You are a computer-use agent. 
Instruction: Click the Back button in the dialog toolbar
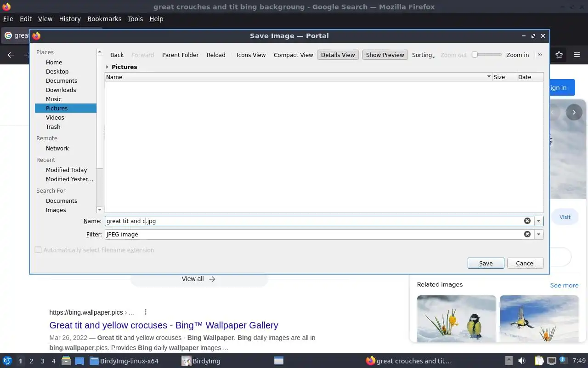coord(117,55)
